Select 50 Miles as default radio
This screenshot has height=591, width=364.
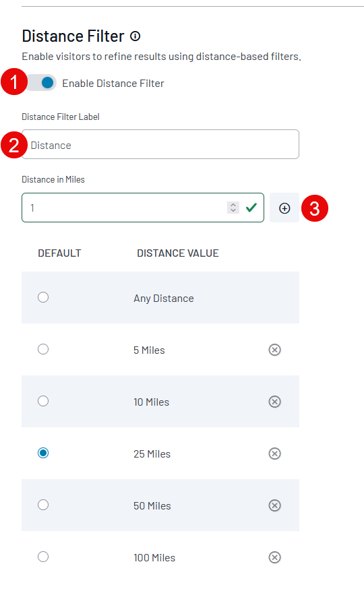(43, 505)
